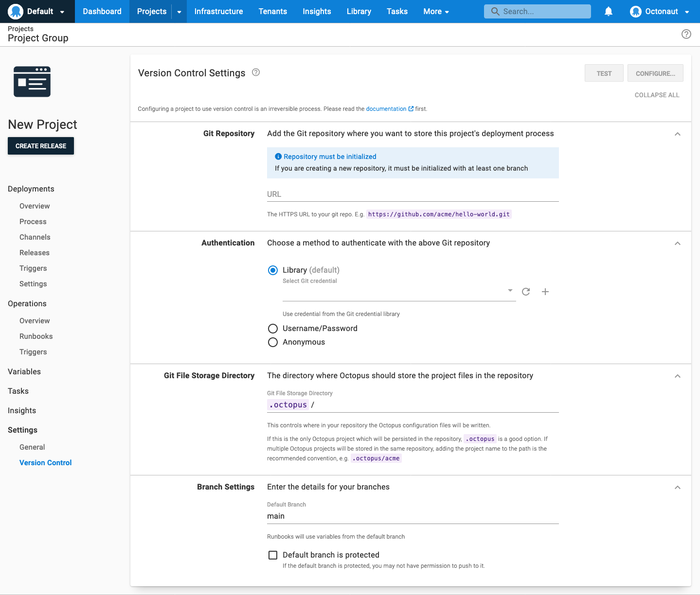This screenshot has height=595, width=700.
Task: Click the New Project logo image
Action: (x=32, y=82)
